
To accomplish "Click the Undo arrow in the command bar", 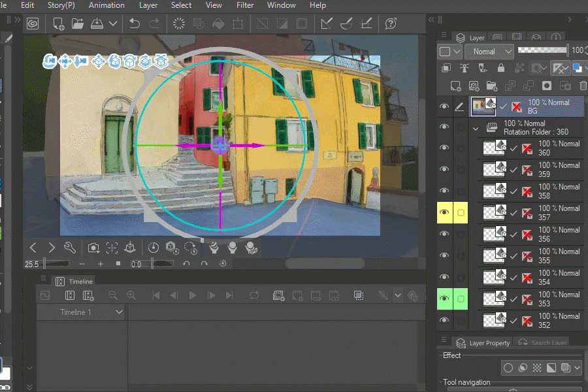I will [135, 24].
